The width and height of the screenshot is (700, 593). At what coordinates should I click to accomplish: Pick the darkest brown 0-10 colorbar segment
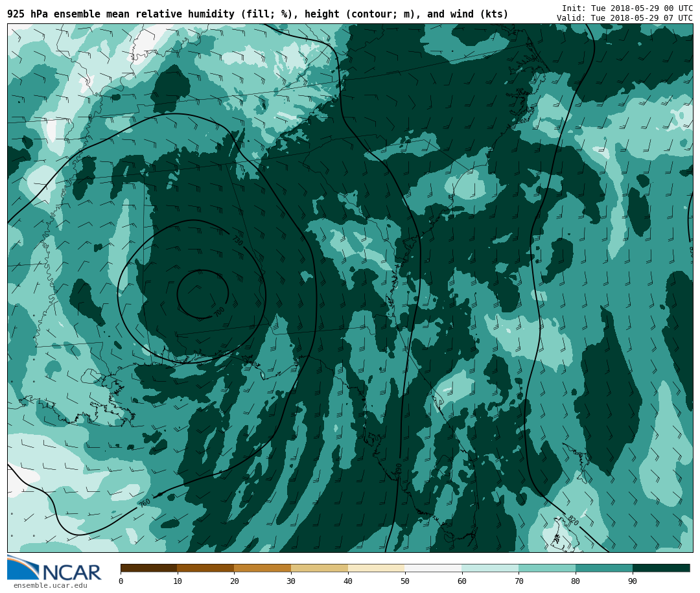tap(148, 568)
